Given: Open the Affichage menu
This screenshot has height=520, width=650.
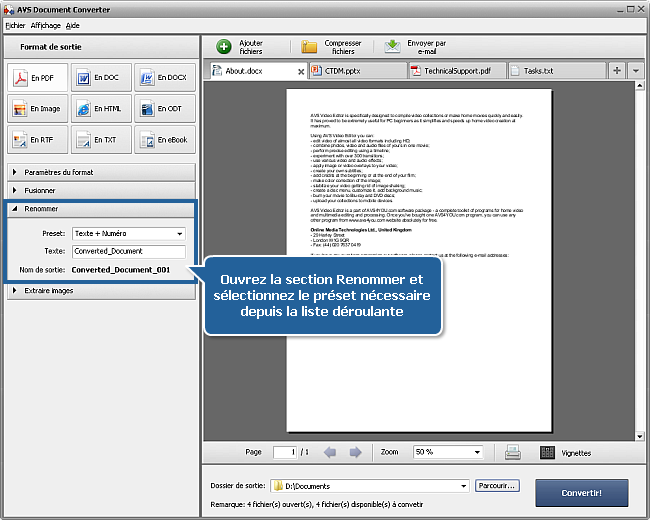Looking at the screenshot, I should tap(46, 25).
